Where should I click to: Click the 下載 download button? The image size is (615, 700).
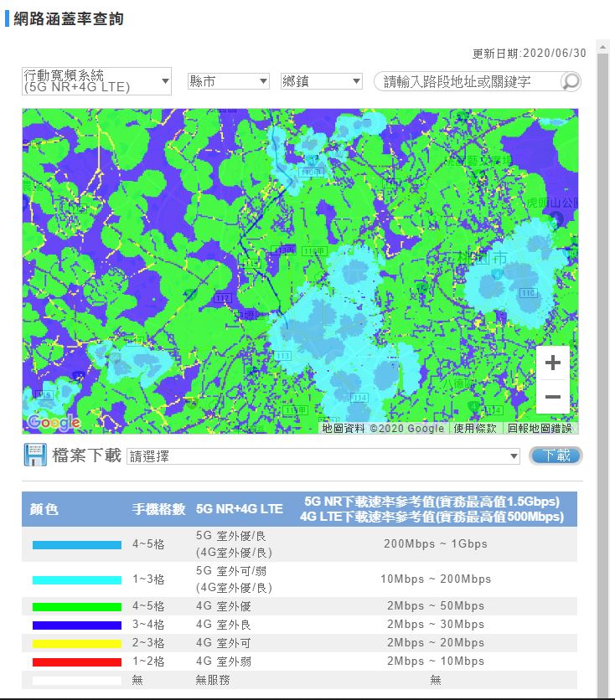[556, 456]
